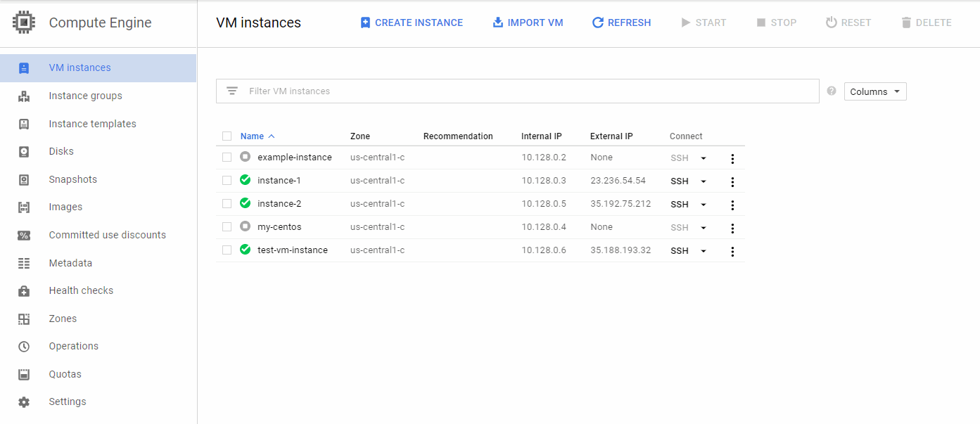
Task: Open Compute Engine Settings
Action: click(x=68, y=401)
